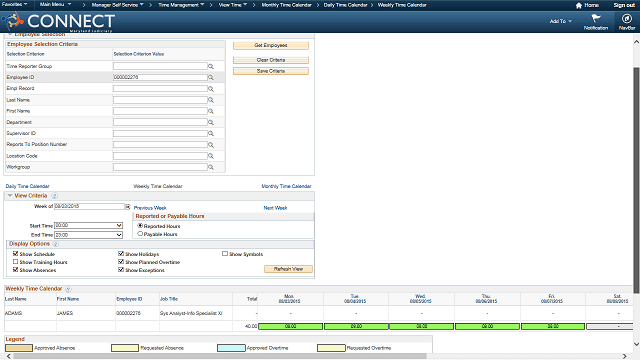Expand View Time breadcrumb menu
The height and width of the screenshot is (360, 640).
pyautogui.click(x=233, y=5)
